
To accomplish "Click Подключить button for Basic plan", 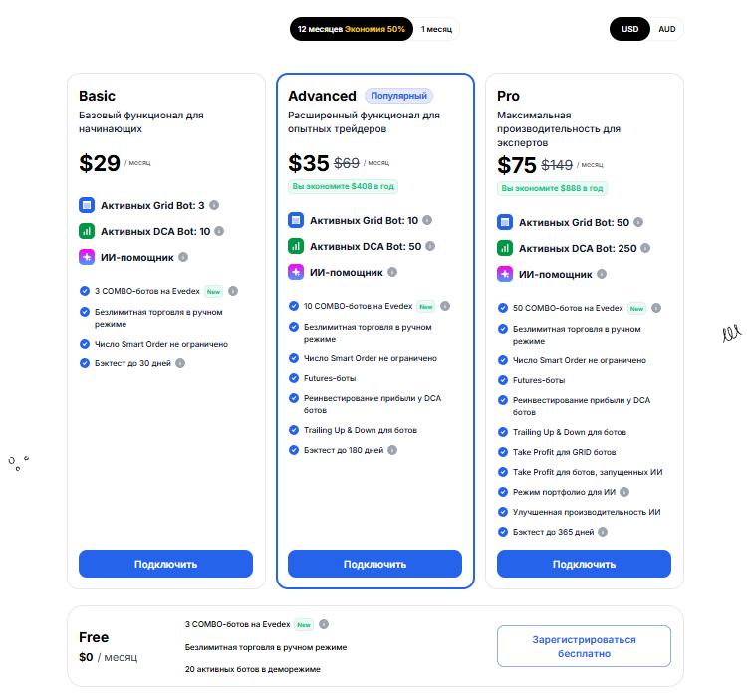I will 166,564.
